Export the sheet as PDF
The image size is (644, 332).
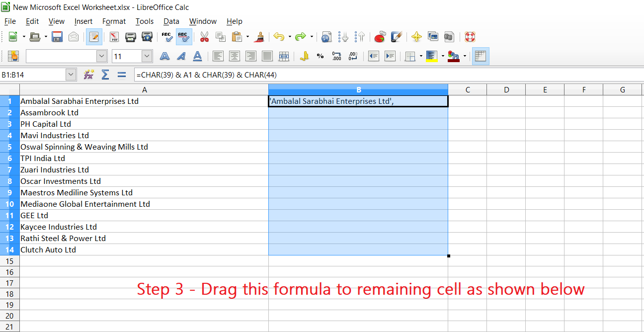point(113,37)
